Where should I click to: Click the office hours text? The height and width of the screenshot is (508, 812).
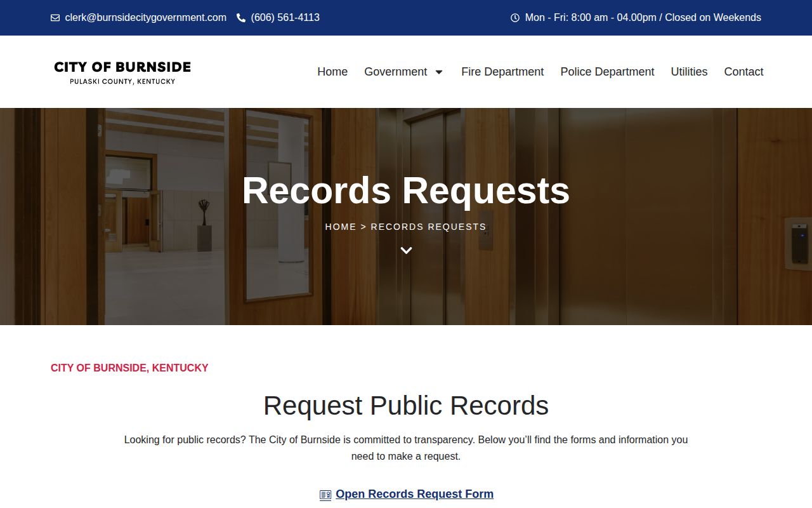(643, 18)
